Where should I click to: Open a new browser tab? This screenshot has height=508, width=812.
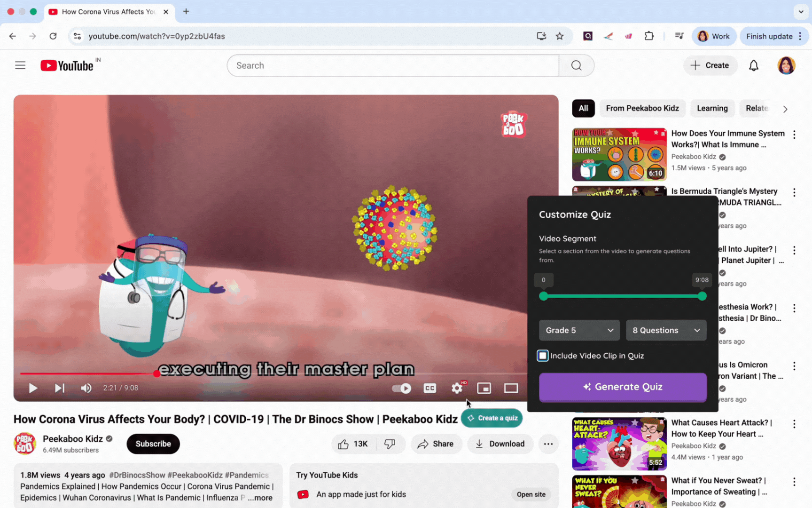pos(186,11)
